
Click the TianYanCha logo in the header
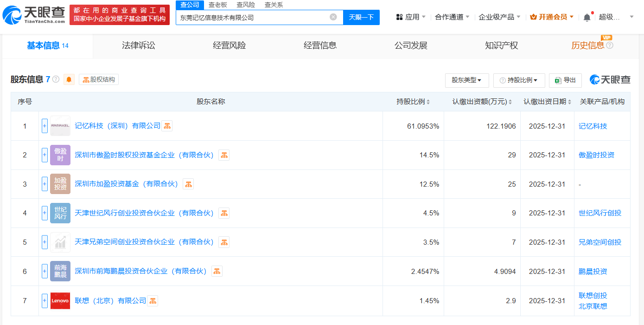pos(34,15)
